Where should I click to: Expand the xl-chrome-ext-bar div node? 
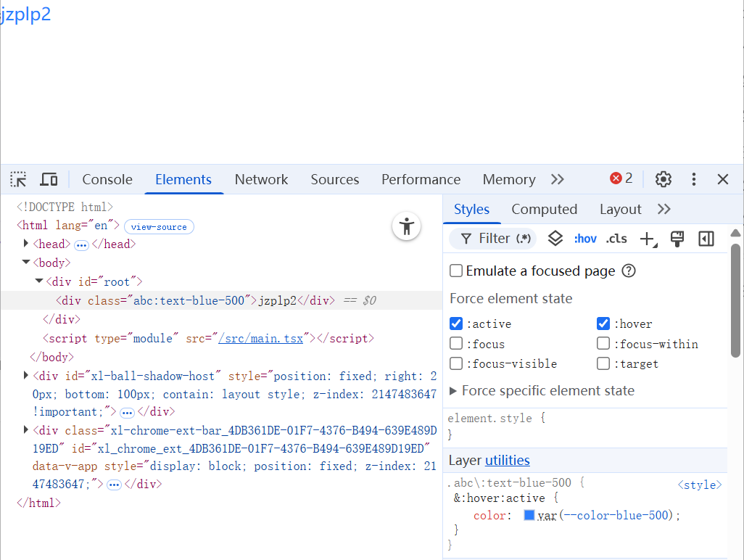[x=26, y=430]
